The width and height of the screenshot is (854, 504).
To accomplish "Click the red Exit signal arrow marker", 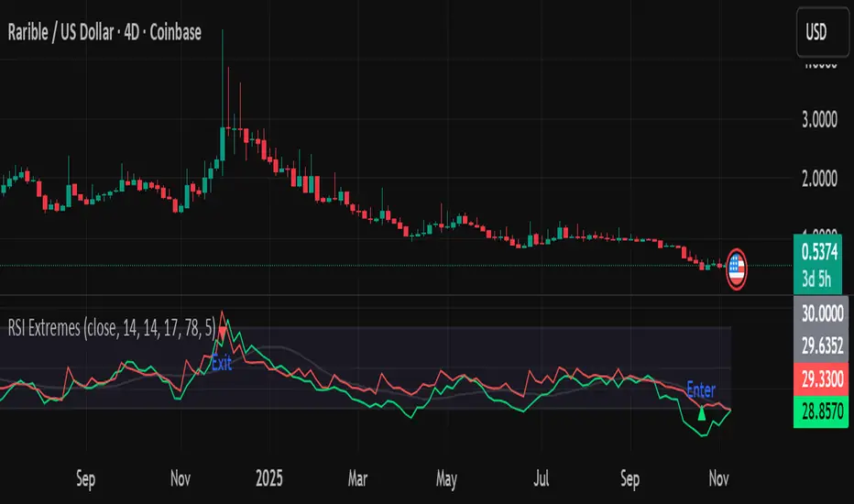I will [x=223, y=333].
